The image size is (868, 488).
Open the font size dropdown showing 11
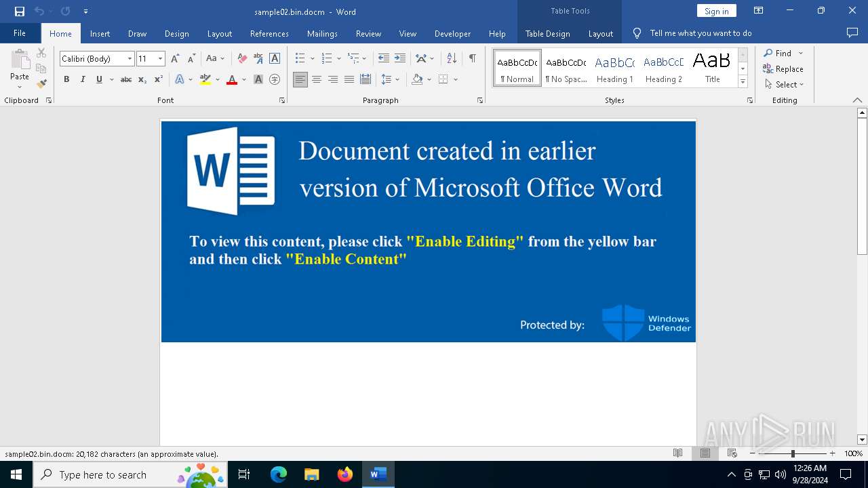tap(161, 59)
